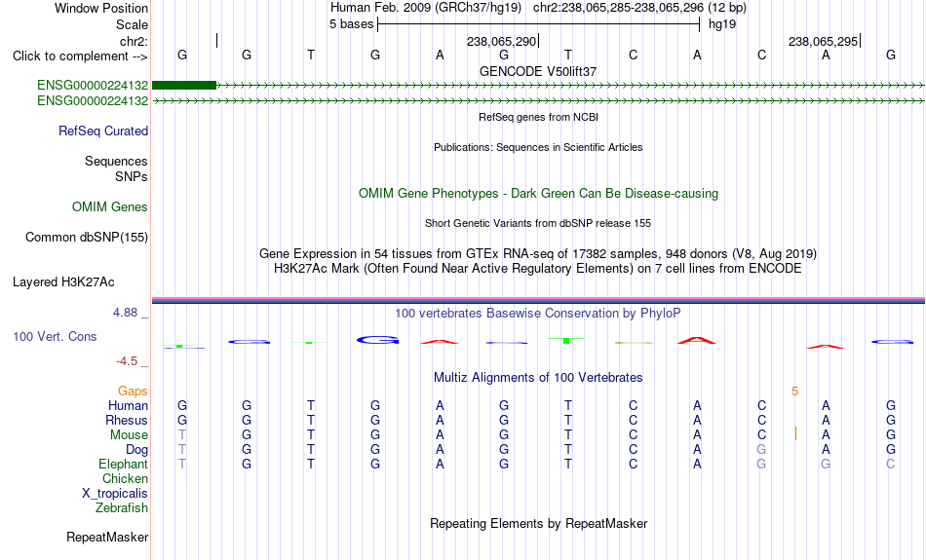Click the large blue G conservation logo
Viewport: 926px width, 560px height.
click(x=378, y=340)
